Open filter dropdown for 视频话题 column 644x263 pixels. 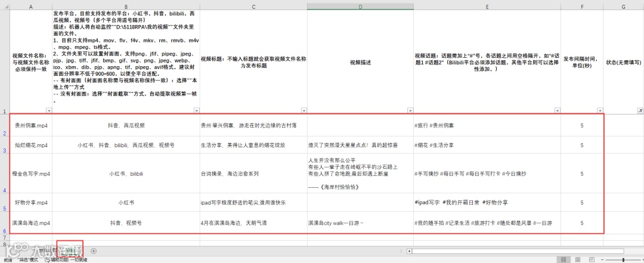point(558,110)
